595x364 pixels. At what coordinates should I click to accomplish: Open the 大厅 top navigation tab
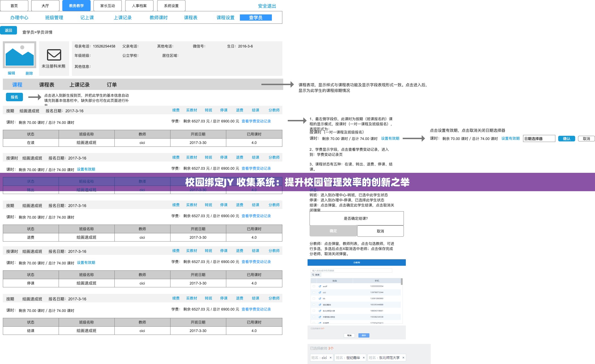(x=45, y=6)
